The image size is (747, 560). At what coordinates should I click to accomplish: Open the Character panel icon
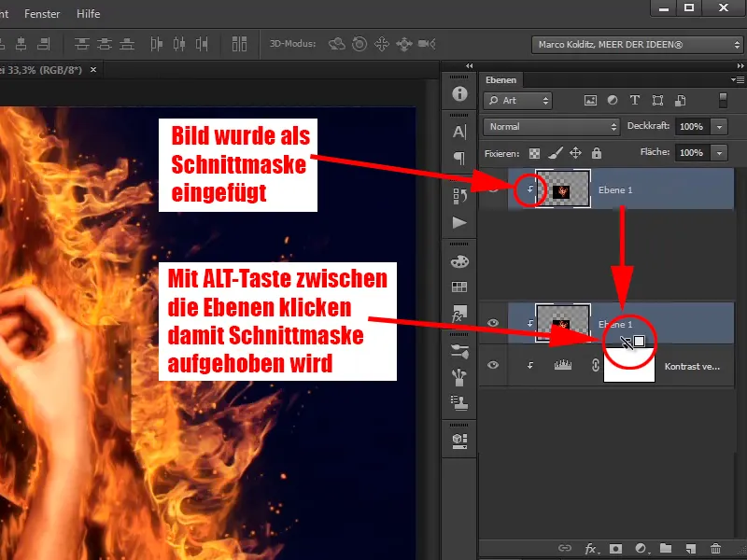[x=459, y=132]
